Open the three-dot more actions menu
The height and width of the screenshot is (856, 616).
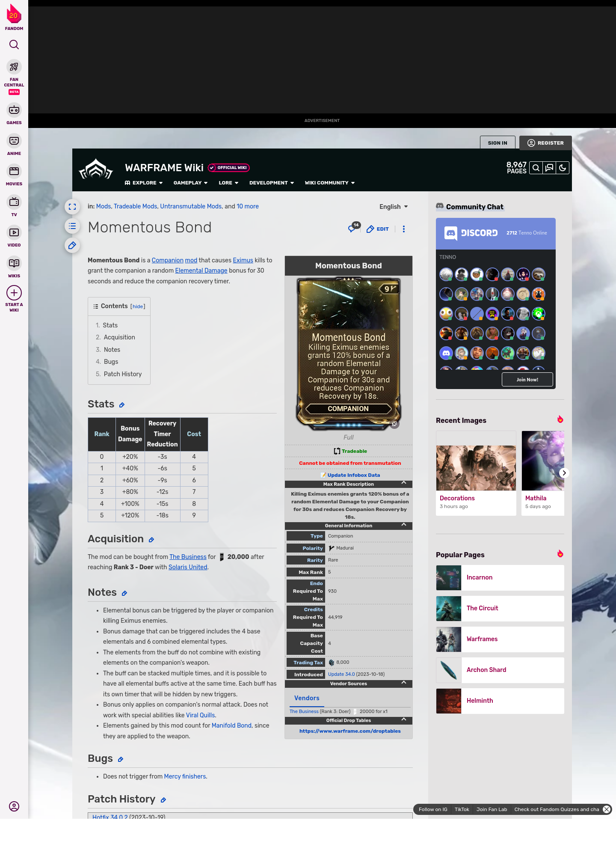pos(404,229)
